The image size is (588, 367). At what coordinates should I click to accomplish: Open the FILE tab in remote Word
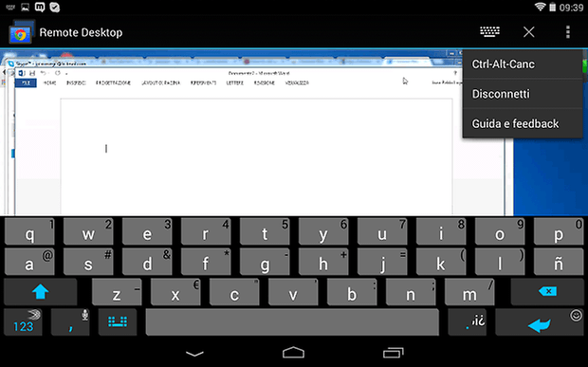[x=26, y=83]
